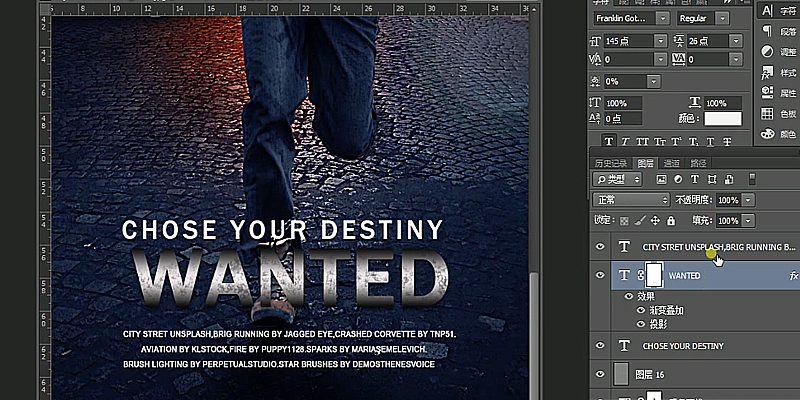Open the Adjustments (调整) panel icon
Image resolution: width=800 pixels, height=400 pixels.
767,52
